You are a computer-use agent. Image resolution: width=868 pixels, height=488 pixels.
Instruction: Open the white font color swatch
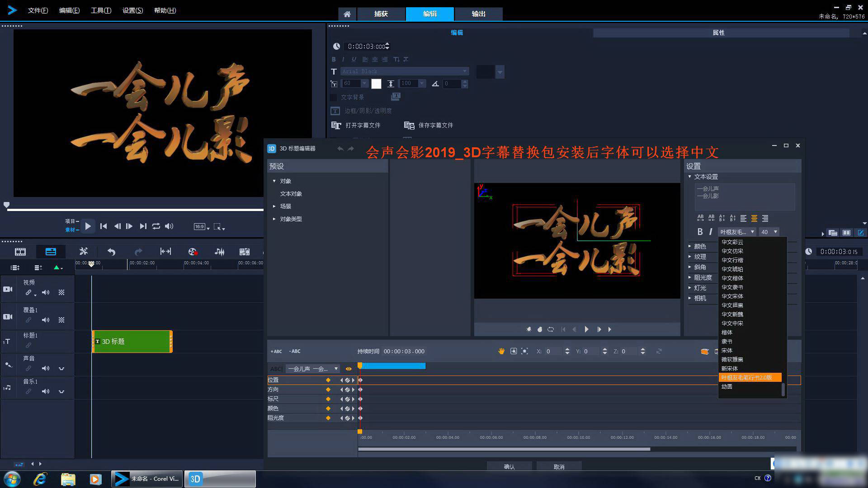[x=376, y=84]
